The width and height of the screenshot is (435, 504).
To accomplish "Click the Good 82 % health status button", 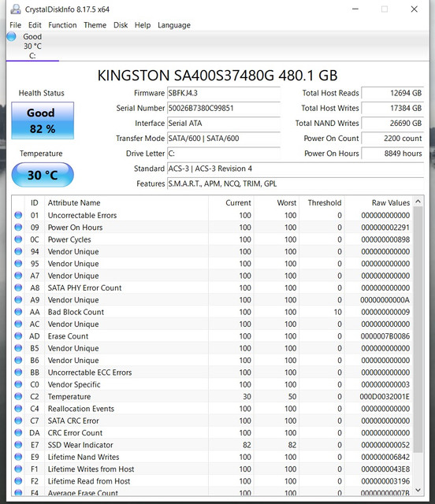I will pyautogui.click(x=43, y=120).
